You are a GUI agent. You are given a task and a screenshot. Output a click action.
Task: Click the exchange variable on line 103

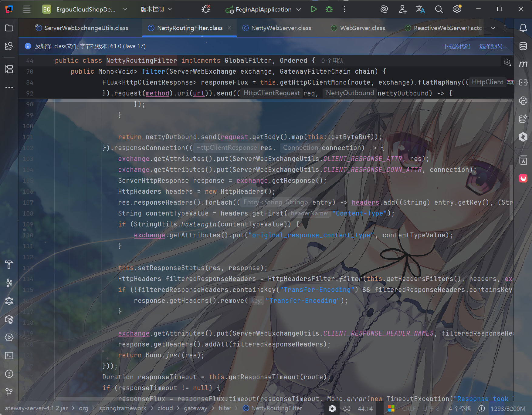coord(134,159)
